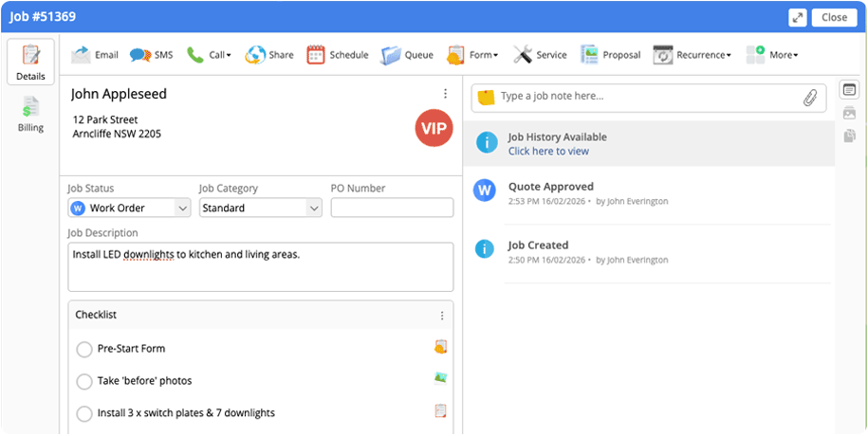Image resolution: width=868 pixels, height=436 pixels.
Task: Select the notes view icon in right sidebar
Action: coord(850,90)
